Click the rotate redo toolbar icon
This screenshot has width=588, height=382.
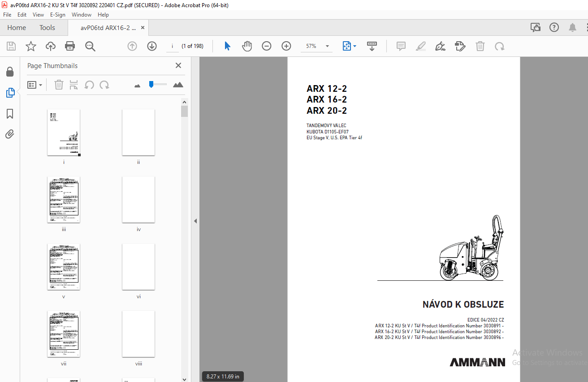click(499, 46)
